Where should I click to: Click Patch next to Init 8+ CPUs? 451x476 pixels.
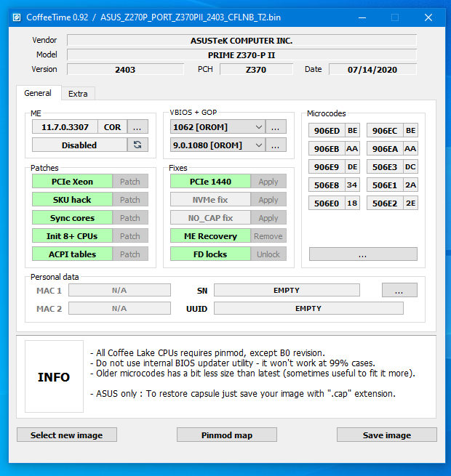pyautogui.click(x=130, y=236)
